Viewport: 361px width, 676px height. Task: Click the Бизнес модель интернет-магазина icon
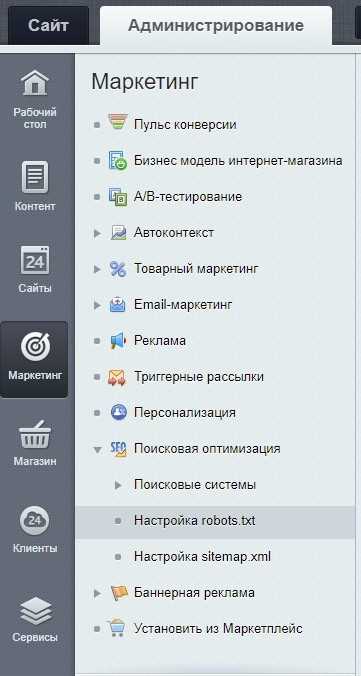tap(117, 161)
